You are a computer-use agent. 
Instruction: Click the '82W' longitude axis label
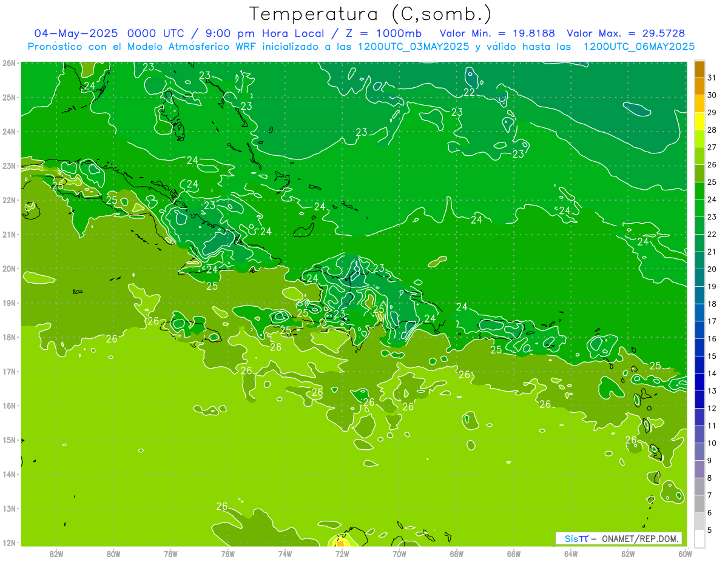[x=56, y=554]
